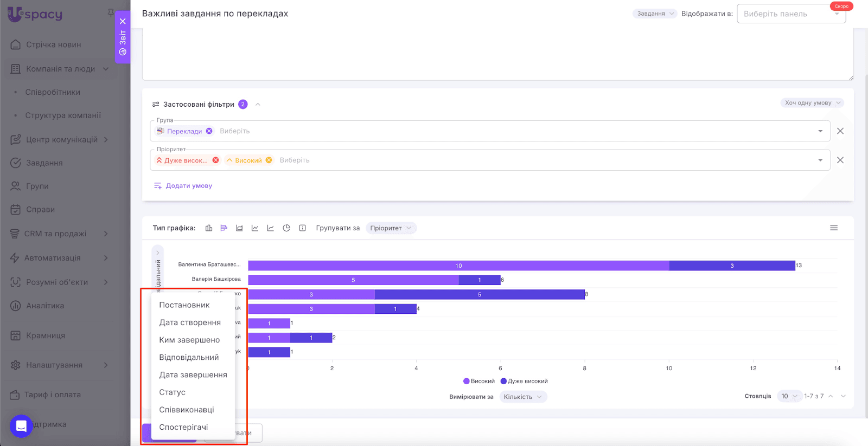This screenshot has height=446, width=868.
Task: Remove the Пріоритет filter row
Action: pos(840,160)
